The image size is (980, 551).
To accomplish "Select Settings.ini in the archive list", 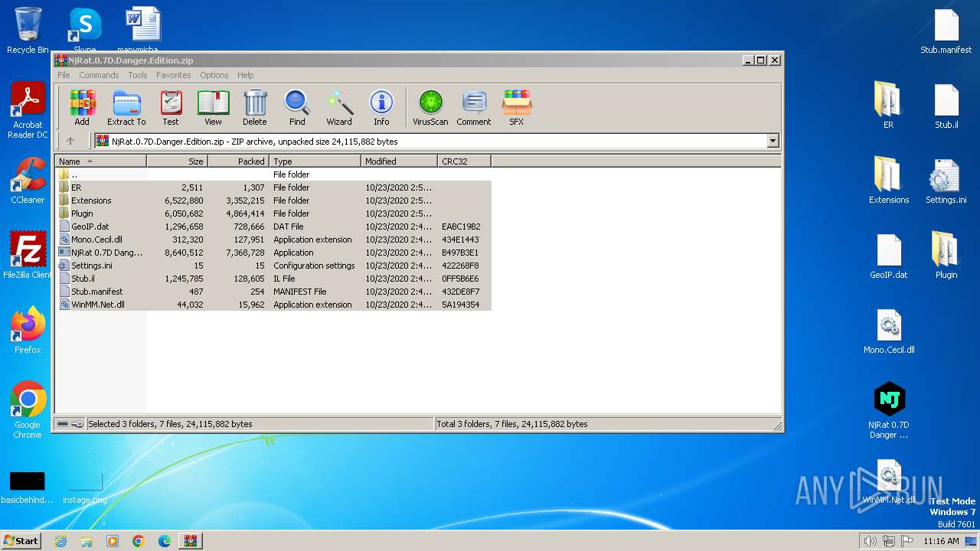I will (x=273, y=266).
